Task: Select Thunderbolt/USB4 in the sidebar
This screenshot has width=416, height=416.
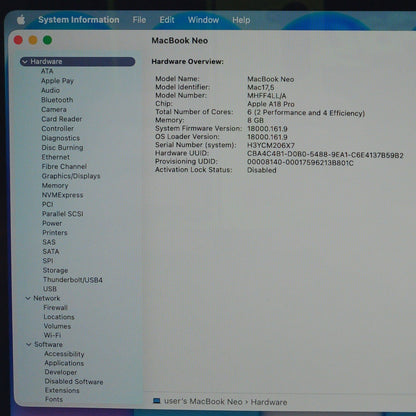Action: coord(73,280)
